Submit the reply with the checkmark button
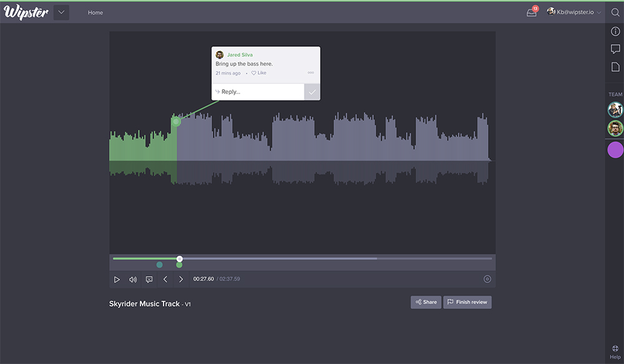Viewport: 624px width, 364px height. click(312, 92)
